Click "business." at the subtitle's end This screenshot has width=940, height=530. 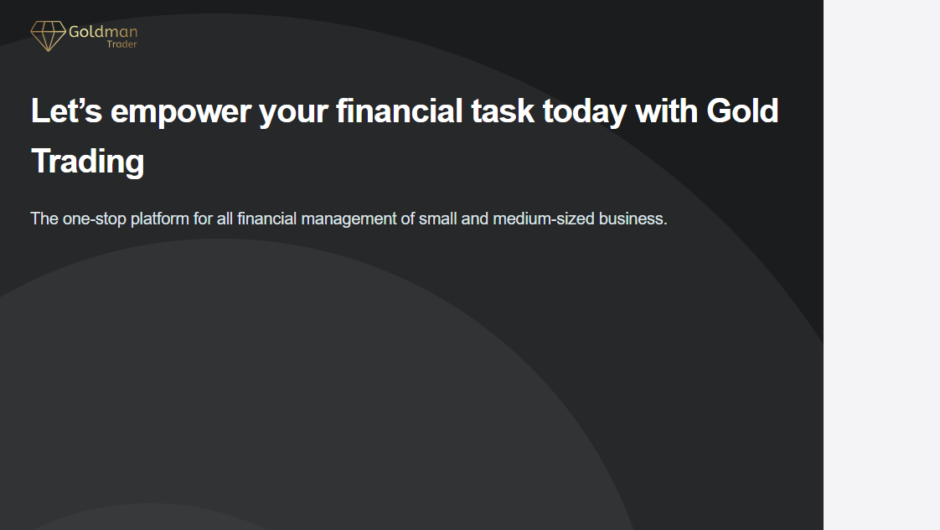[632, 218]
